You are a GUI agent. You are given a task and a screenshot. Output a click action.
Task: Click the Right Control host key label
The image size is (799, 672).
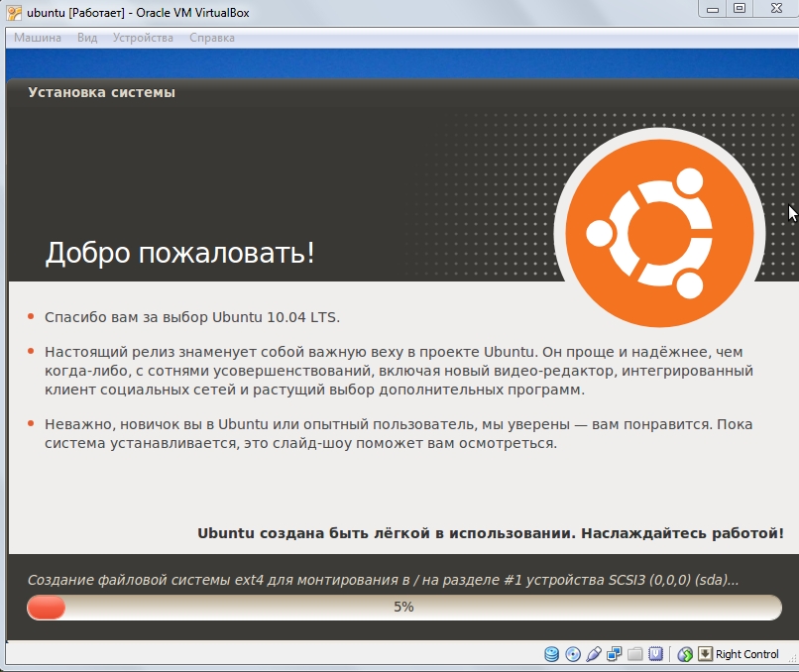click(746, 654)
